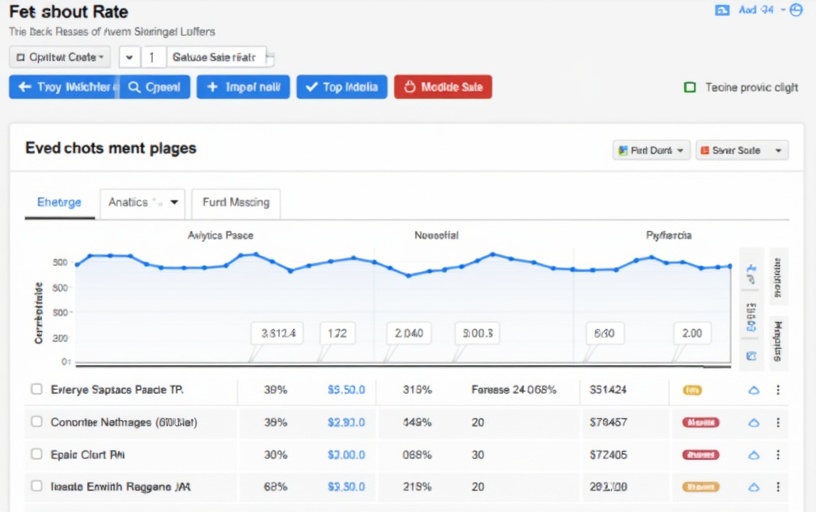Open the '$5.50.0' link in first row
This screenshot has width=816, height=512.
346,390
